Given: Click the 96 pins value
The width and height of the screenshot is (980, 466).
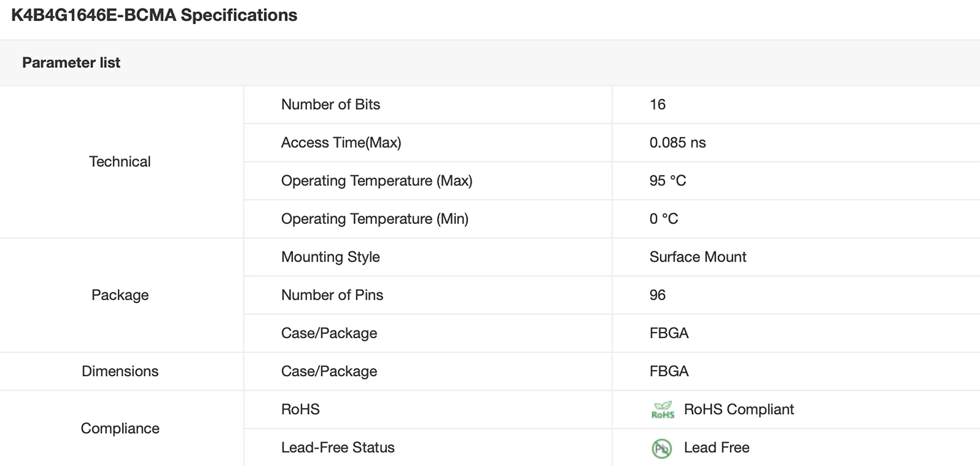Looking at the screenshot, I should click(x=657, y=295).
